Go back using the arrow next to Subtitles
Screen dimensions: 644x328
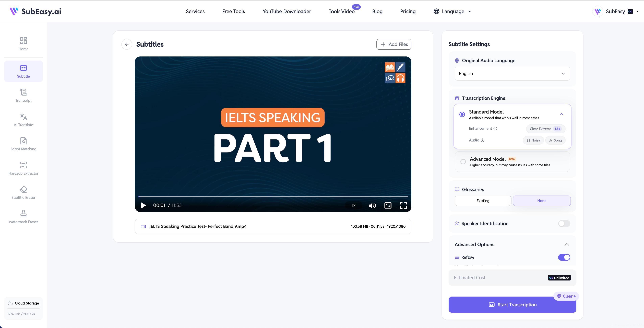pos(127,44)
